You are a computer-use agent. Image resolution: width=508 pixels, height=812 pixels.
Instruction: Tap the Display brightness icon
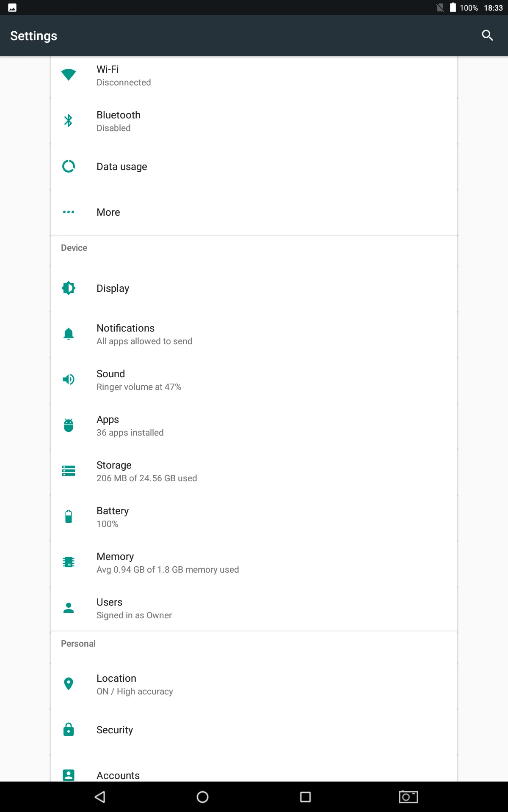(69, 288)
